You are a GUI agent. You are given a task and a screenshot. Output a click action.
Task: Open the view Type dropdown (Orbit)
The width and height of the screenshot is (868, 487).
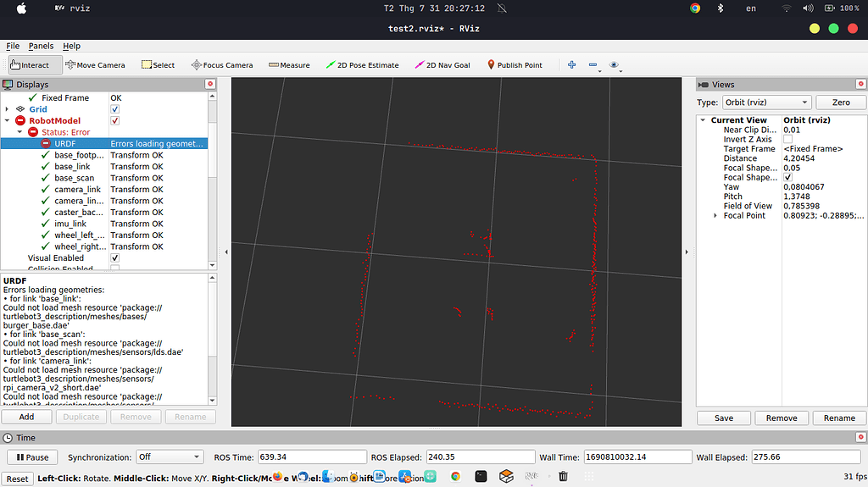click(x=766, y=102)
